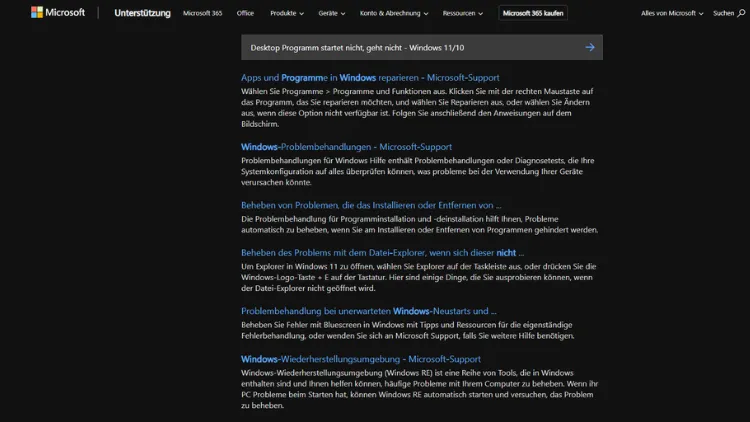Open the Office menu item
The width and height of the screenshot is (750, 422).
click(x=245, y=13)
